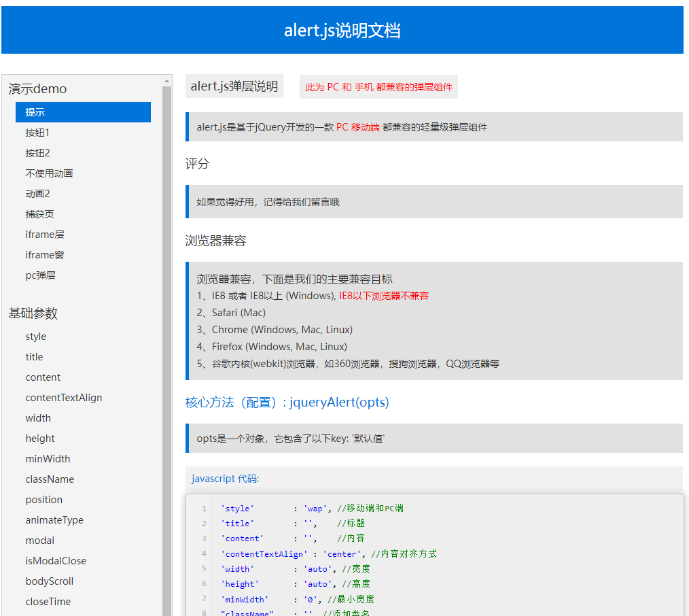Viewport: 689px width, 616px height.
Task: Click the 谷歌内核(webkit)浏览器 list line
Action: point(348,364)
